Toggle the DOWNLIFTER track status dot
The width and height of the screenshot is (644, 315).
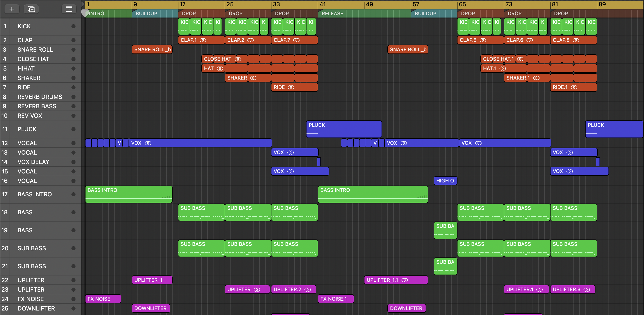click(73, 308)
